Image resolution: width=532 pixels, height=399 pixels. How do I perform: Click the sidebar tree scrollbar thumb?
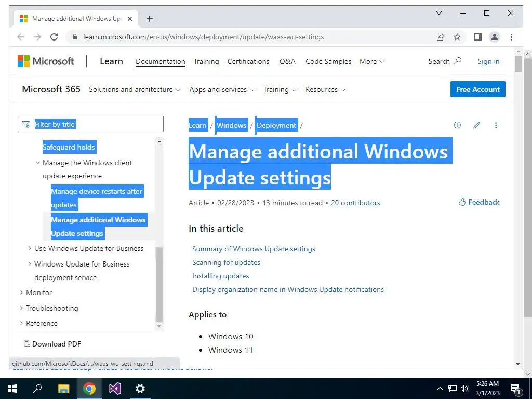[159, 284]
